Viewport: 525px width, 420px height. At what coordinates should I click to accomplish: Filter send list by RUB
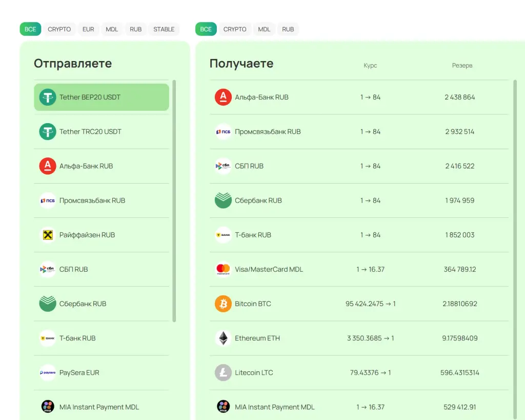(x=135, y=29)
